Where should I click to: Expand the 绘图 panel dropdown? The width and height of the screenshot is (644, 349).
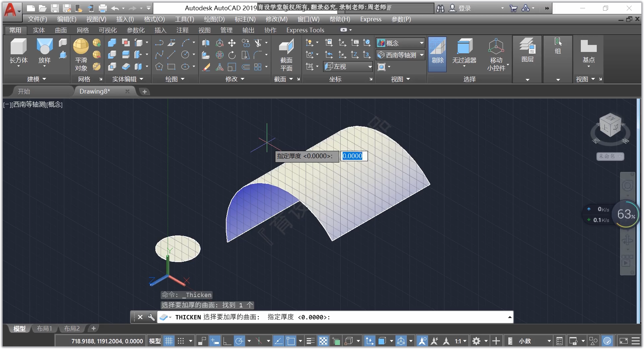tap(175, 79)
